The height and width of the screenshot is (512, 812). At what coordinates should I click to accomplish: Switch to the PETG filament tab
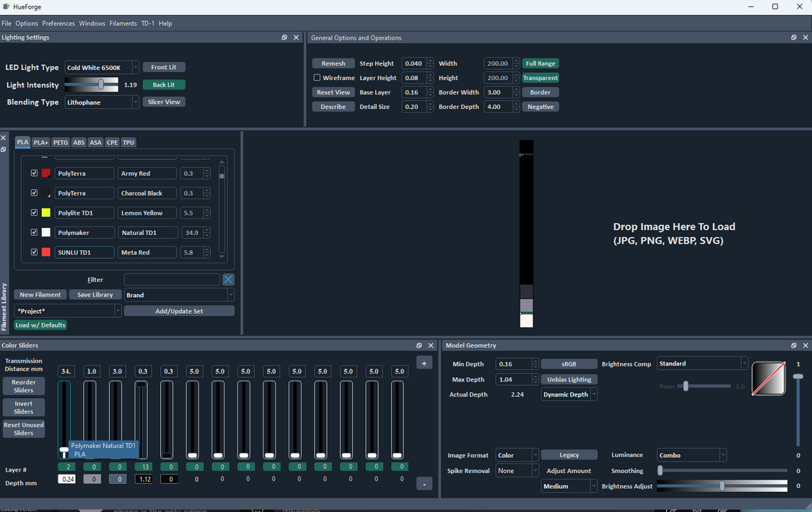[61, 143]
